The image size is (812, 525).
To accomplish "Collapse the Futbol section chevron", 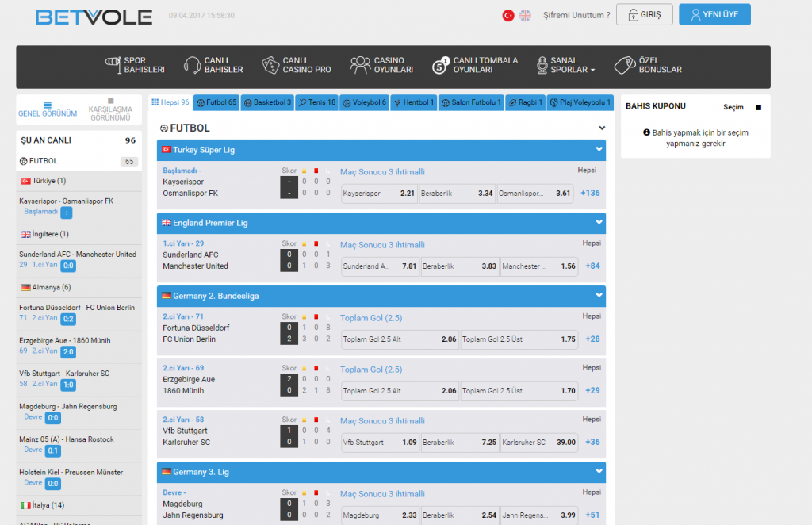I will [602, 128].
